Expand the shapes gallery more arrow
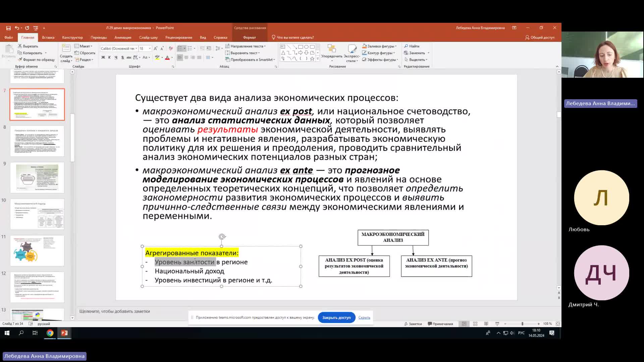Screen dimensions: 644x362 click(x=318, y=59)
